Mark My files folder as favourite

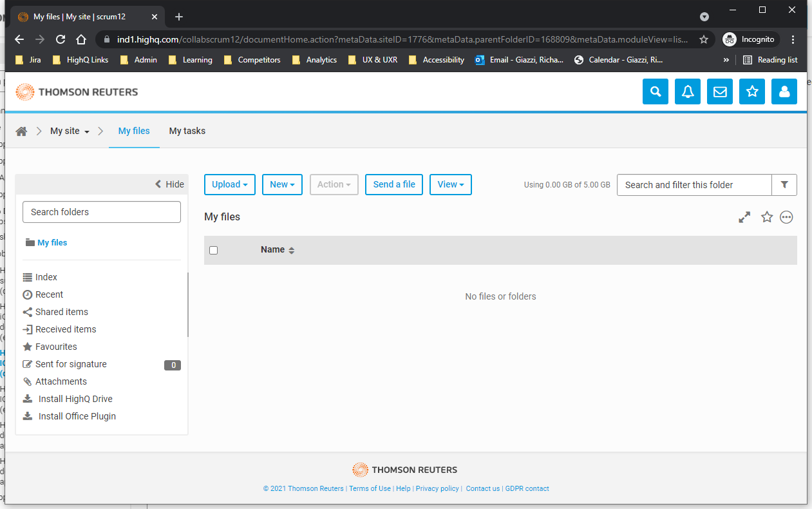click(766, 217)
